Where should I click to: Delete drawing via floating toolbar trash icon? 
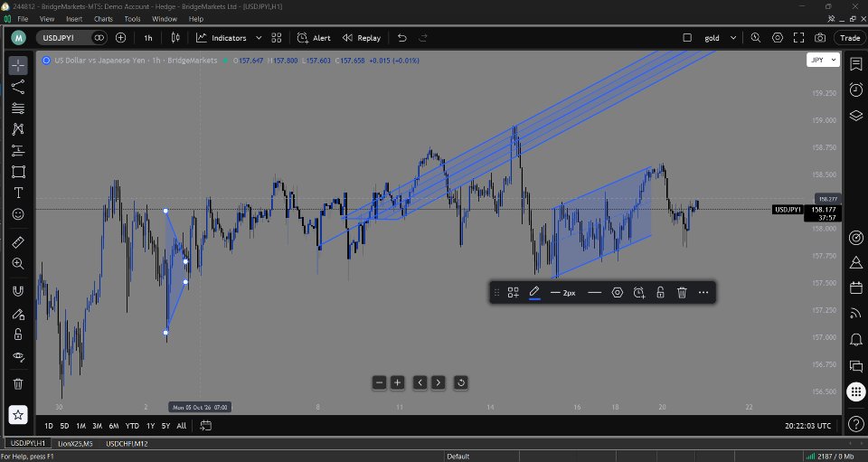point(682,293)
